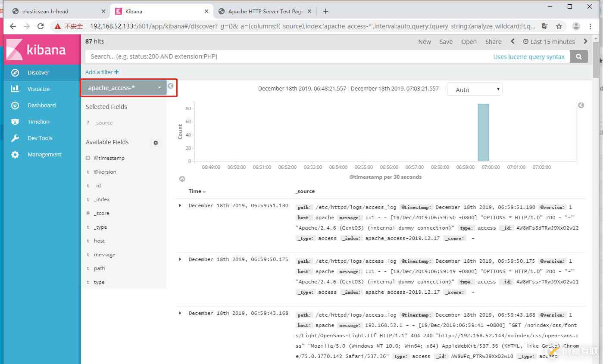Click Open in the top menu
The width and height of the screenshot is (603, 364).
click(x=469, y=41)
